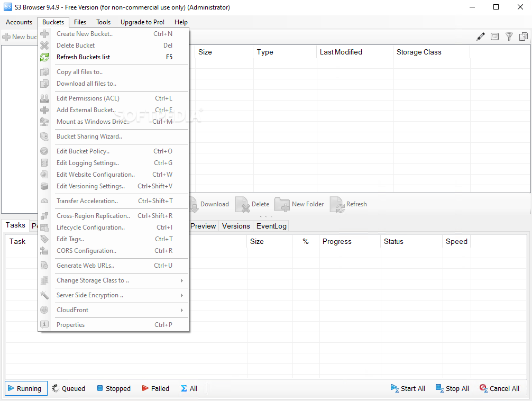Open the Help menu
The width and height of the screenshot is (532, 401).
(181, 22)
